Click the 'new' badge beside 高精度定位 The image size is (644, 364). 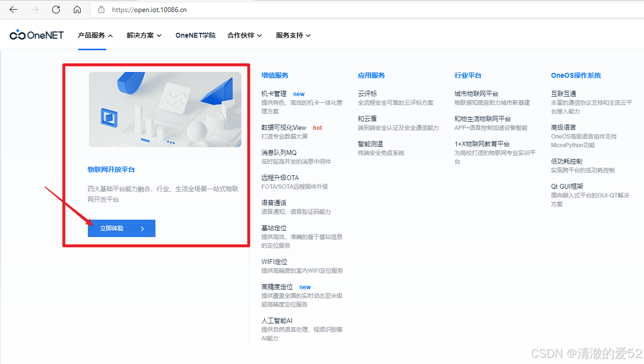[x=305, y=287]
